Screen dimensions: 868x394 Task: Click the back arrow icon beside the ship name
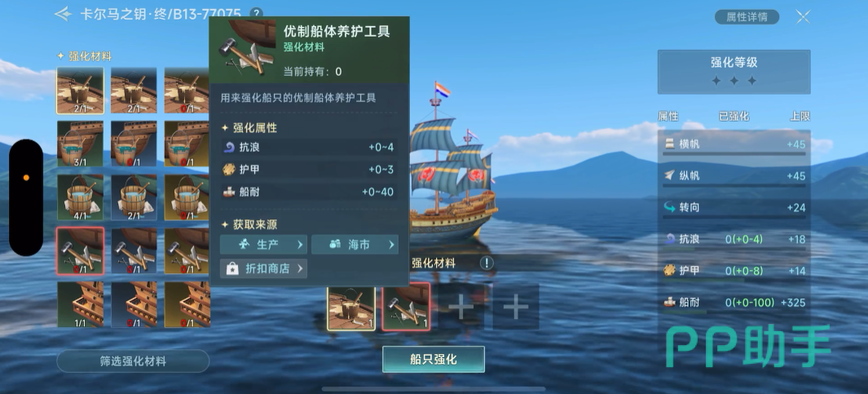click(64, 14)
